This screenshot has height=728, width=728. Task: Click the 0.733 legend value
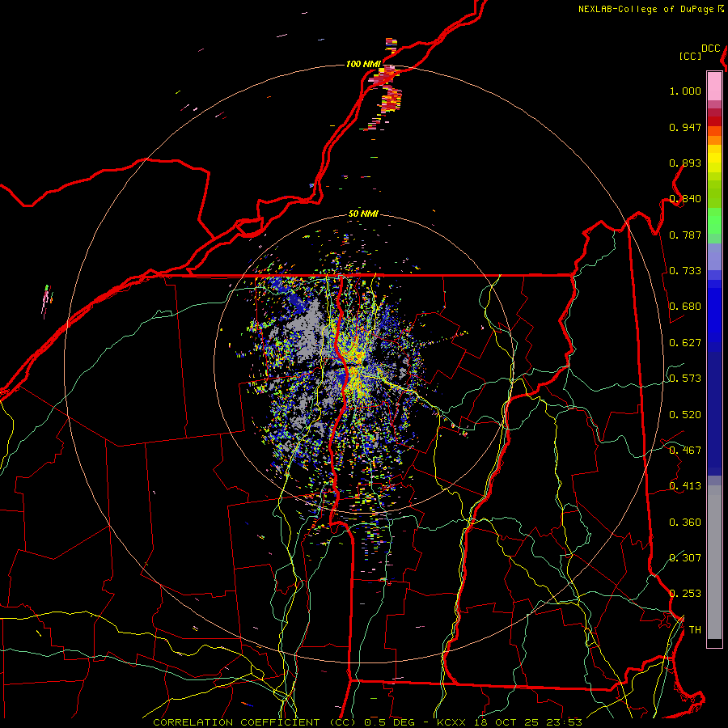[x=685, y=271]
